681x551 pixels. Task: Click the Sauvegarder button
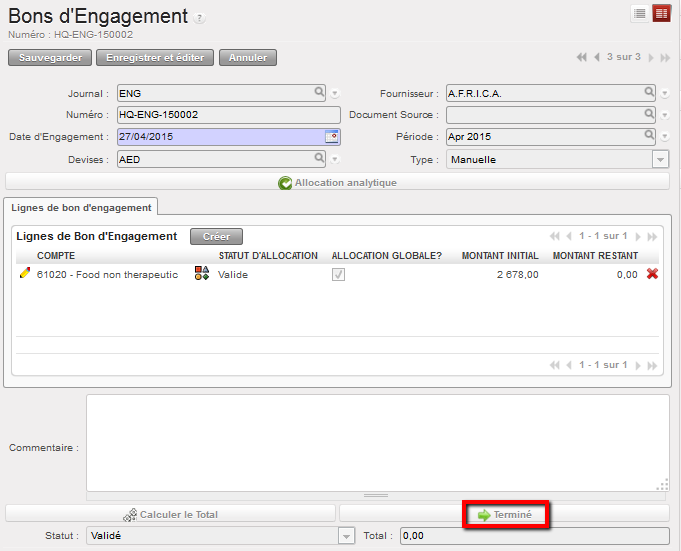(50, 58)
